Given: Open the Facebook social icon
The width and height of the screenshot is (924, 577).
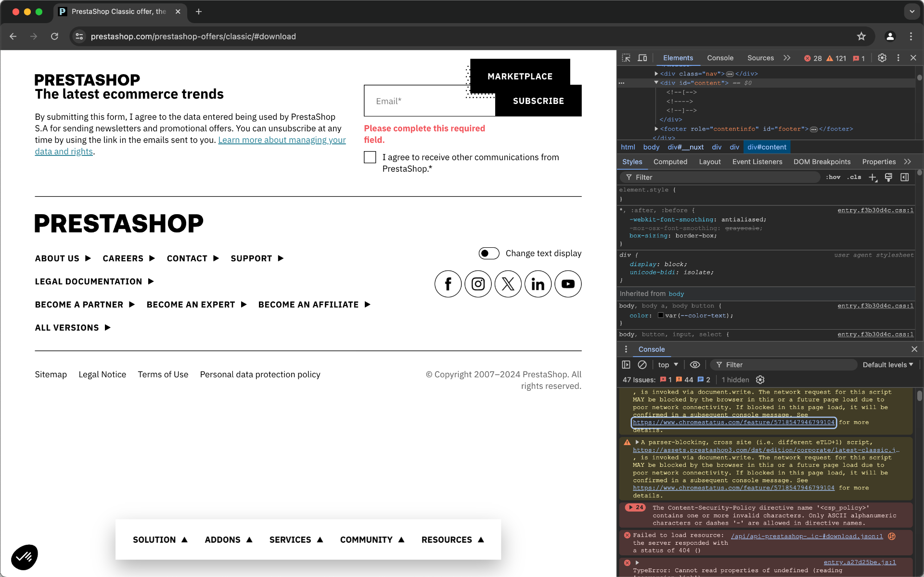Looking at the screenshot, I should [448, 284].
